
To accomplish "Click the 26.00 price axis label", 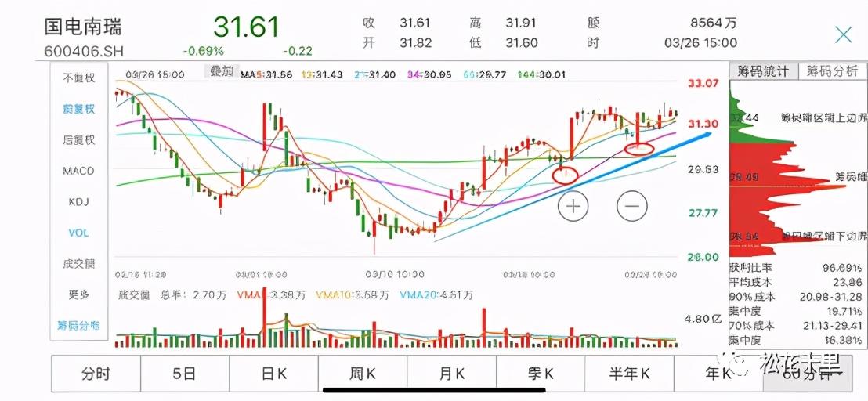I will click(703, 257).
